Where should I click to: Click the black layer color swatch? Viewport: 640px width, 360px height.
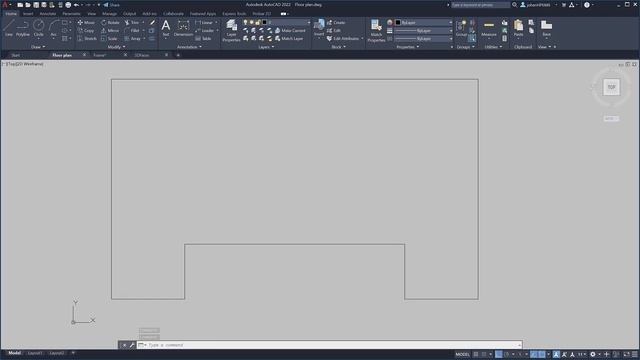click(264, 22)
